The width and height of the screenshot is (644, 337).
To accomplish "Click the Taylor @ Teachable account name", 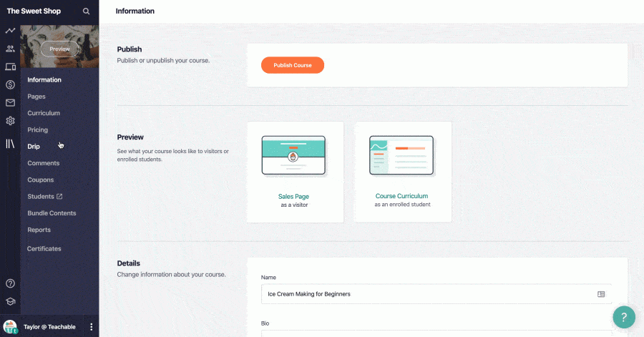I will pyautogui.click(x=49, y=327).
